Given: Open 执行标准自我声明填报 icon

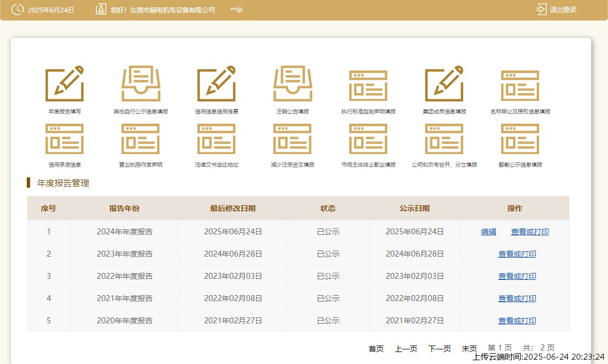Looking at the screenshot, I should [368, 86].
